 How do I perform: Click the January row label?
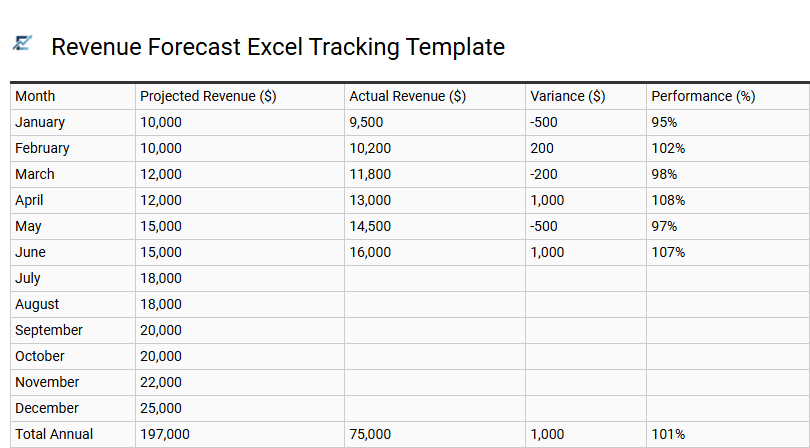(40, 122)
